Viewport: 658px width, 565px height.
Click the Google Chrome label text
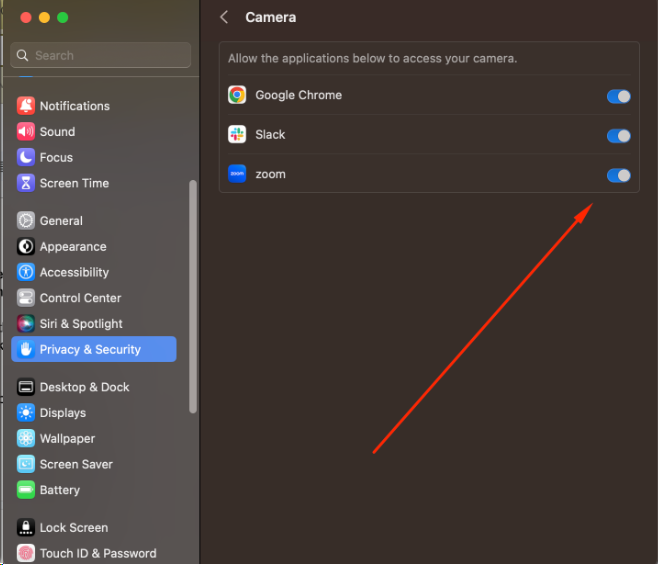298,95
